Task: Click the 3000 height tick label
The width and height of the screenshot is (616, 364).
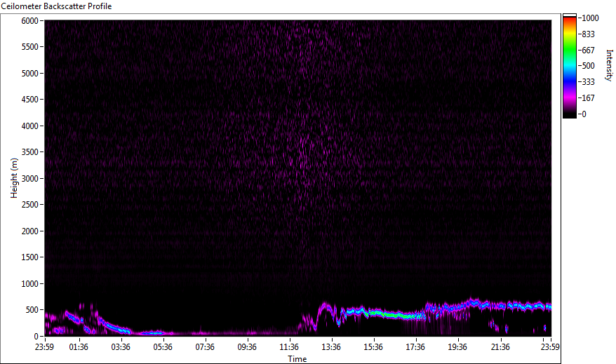Action: pyautogui.click(x=30, y=179)
